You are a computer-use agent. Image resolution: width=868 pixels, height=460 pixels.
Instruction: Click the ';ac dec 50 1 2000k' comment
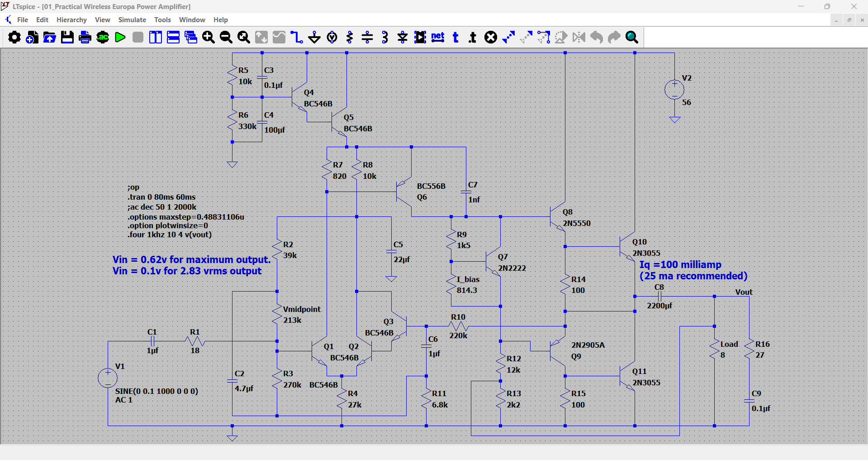tap(162, 207)
